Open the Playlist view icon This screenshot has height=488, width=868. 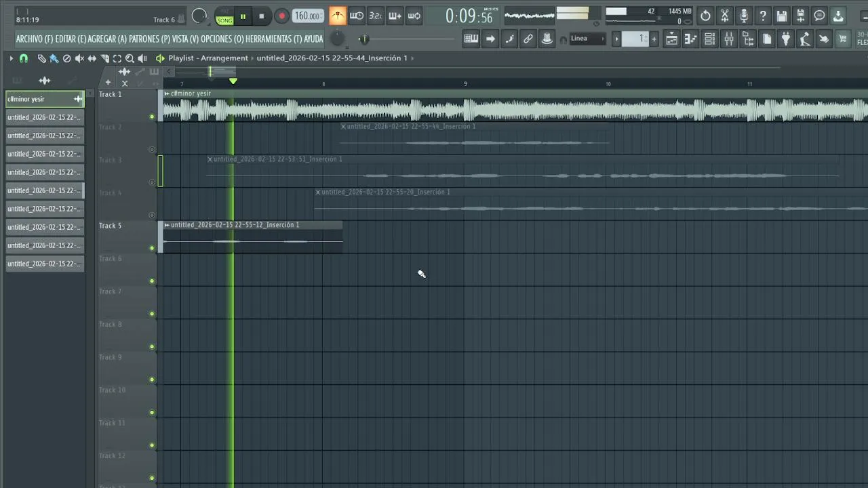[x=671, y=39]
